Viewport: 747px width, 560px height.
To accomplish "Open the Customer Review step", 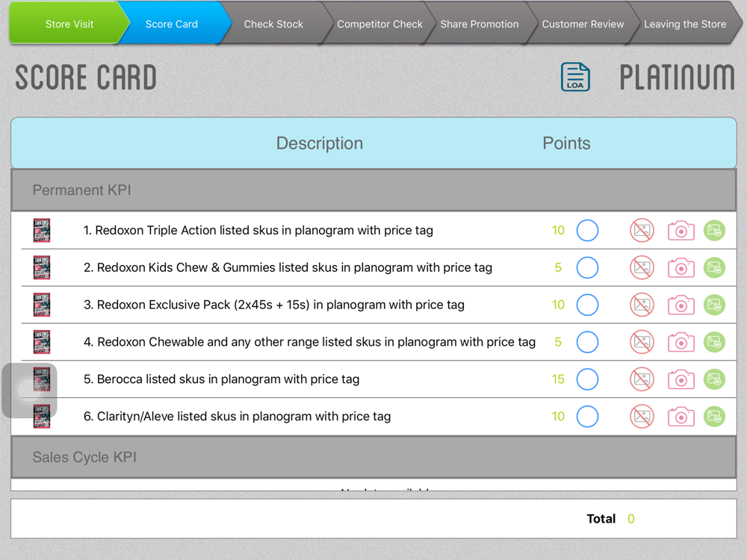I will 583,24.
